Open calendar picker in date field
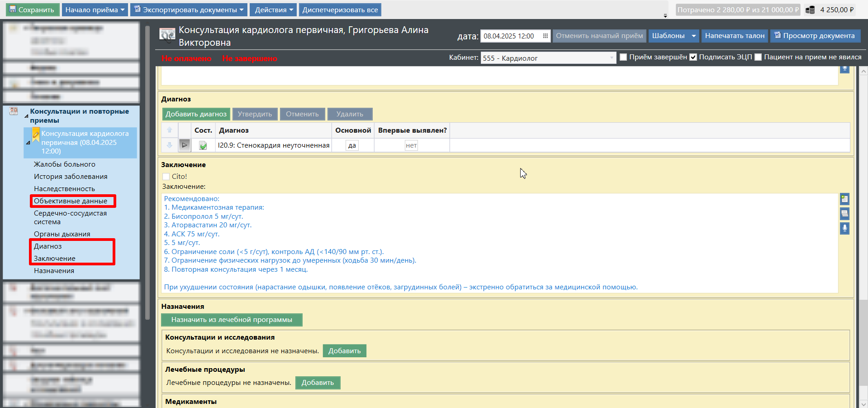The height and width of the screenshot is (408, 868). click(x=545, y=36)
